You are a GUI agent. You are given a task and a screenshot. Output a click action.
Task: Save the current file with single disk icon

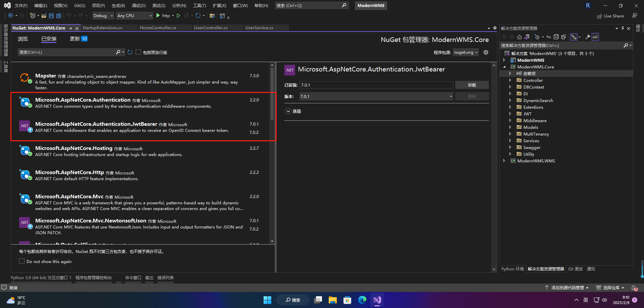(51, 15)
